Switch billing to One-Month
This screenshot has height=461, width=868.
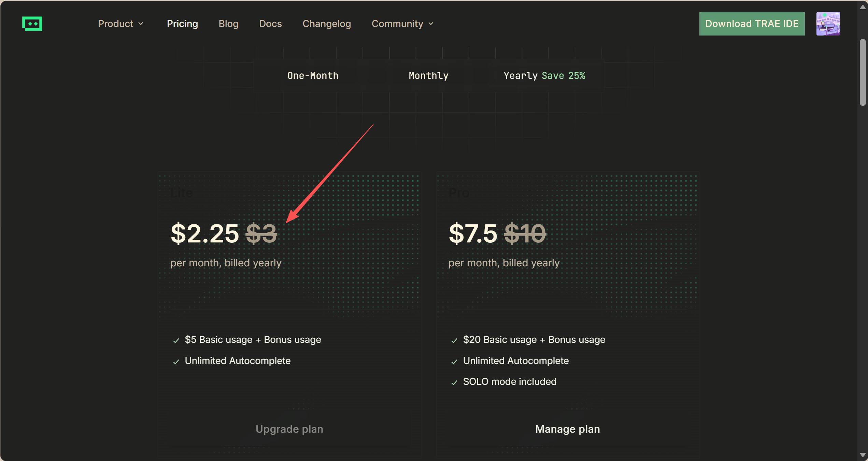point(313,75)
